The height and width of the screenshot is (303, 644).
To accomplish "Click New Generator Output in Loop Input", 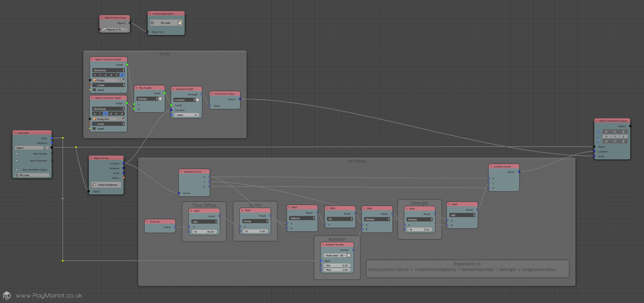I will tap(34, 170).
